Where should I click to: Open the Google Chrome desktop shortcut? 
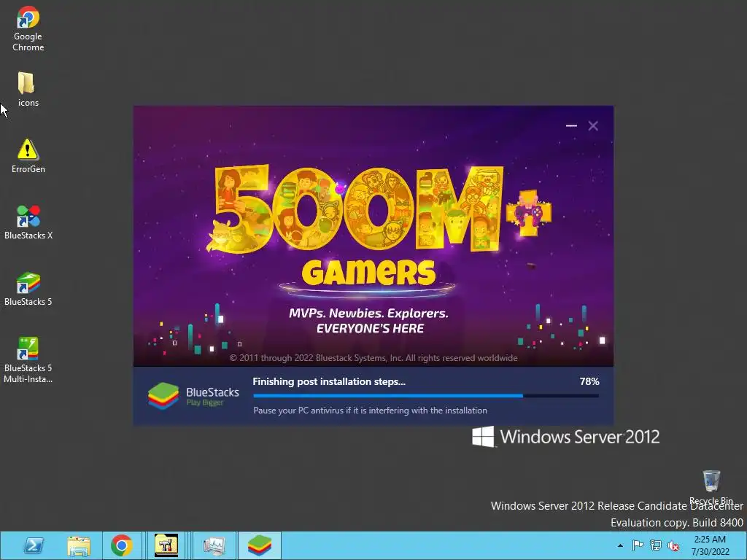click(x=28, y=28)
